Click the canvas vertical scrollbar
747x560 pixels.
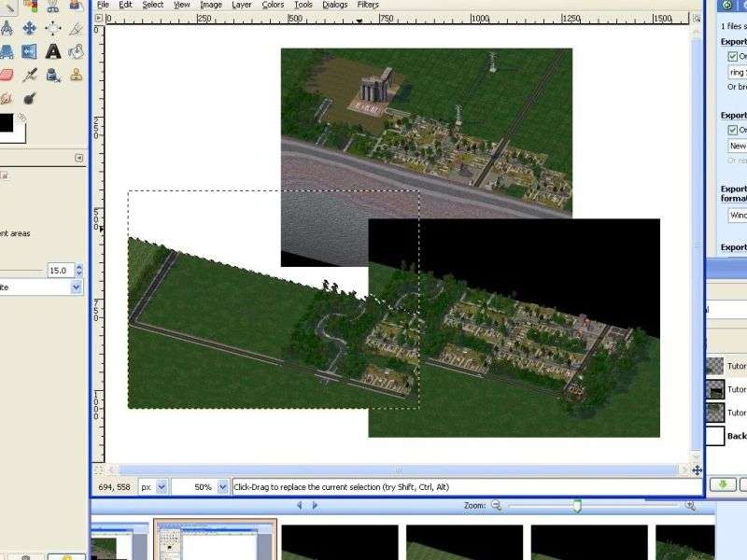697,244
